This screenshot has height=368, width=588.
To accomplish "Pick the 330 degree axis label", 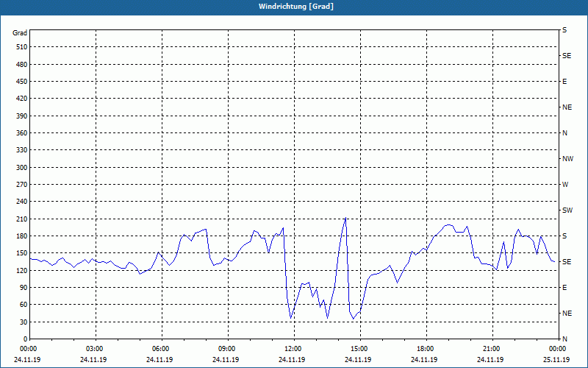I will (x=22, y=150).
